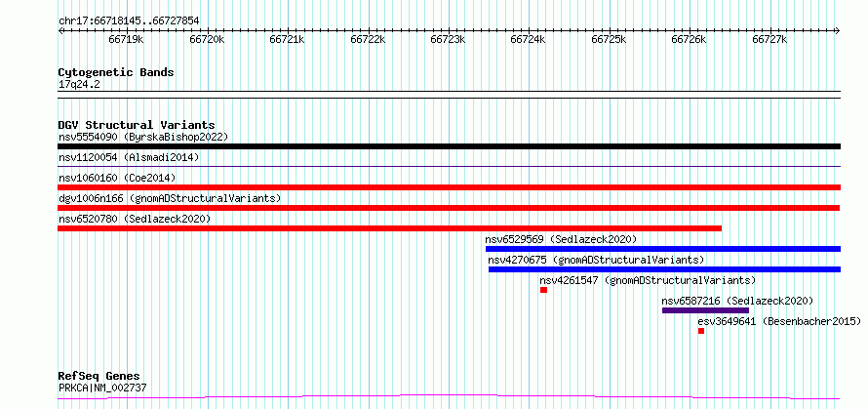Open the nsv1060160 (Coe2014) label
The width and height of the screenshot is (868, 409).
[x=117, y=178]
